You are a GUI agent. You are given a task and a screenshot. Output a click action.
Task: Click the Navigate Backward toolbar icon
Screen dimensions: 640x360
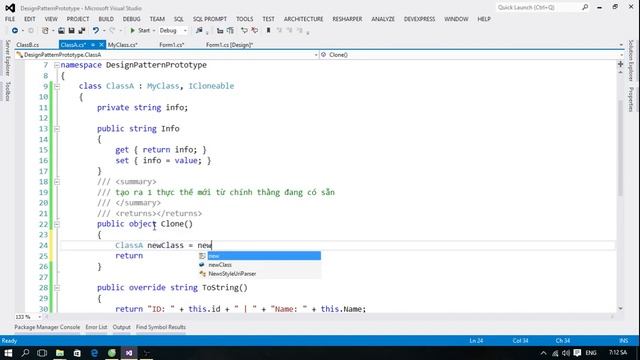15,31
